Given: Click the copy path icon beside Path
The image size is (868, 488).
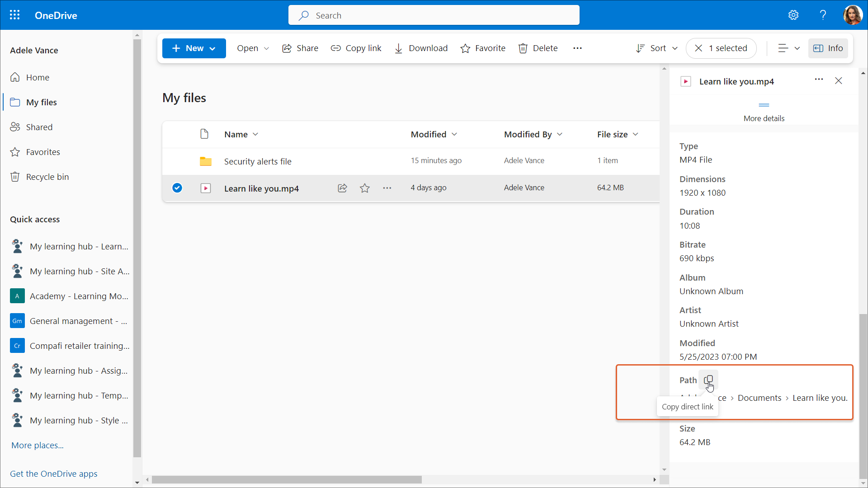Looking at the screenshot, I should coord(708,380).
